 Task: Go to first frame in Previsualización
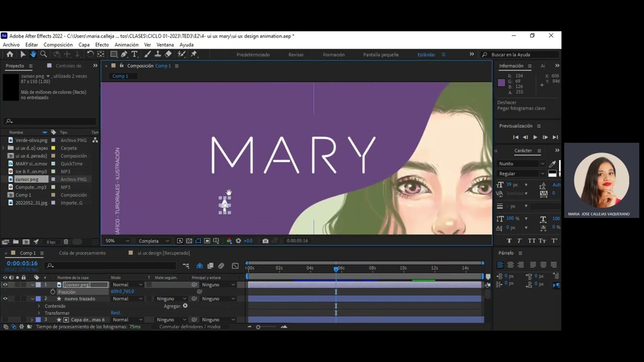click(x=516, y=137)
